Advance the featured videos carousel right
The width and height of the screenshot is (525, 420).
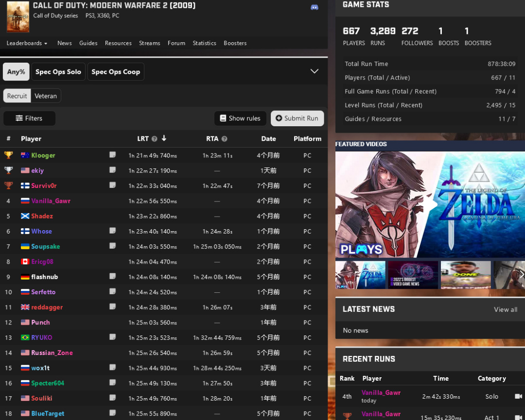pos(521,275)
